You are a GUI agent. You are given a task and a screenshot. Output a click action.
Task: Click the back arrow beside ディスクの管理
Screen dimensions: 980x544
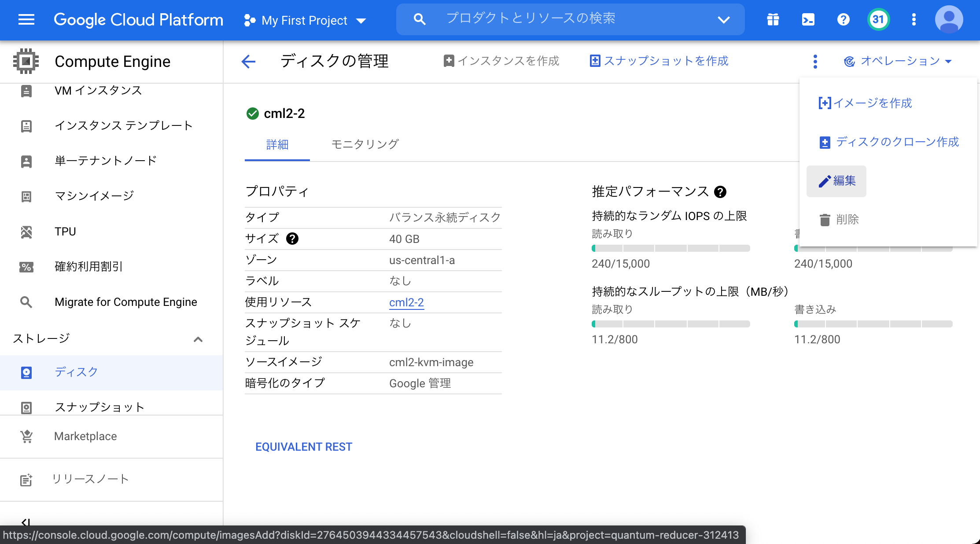(248, 61)
